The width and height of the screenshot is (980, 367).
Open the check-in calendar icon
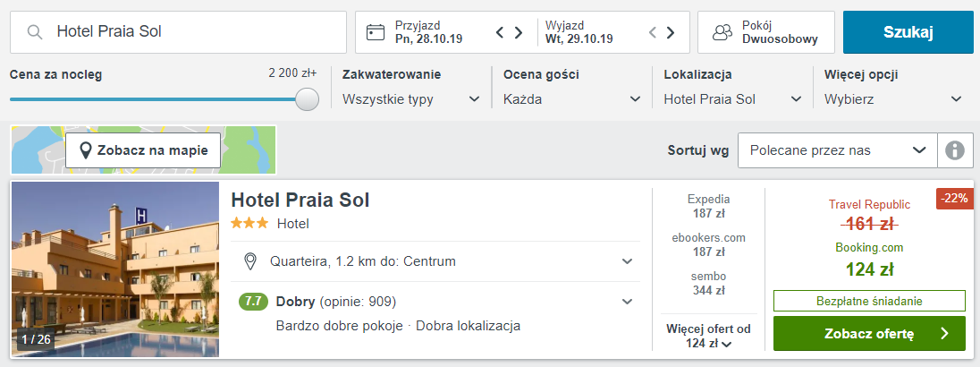point(375,32)
